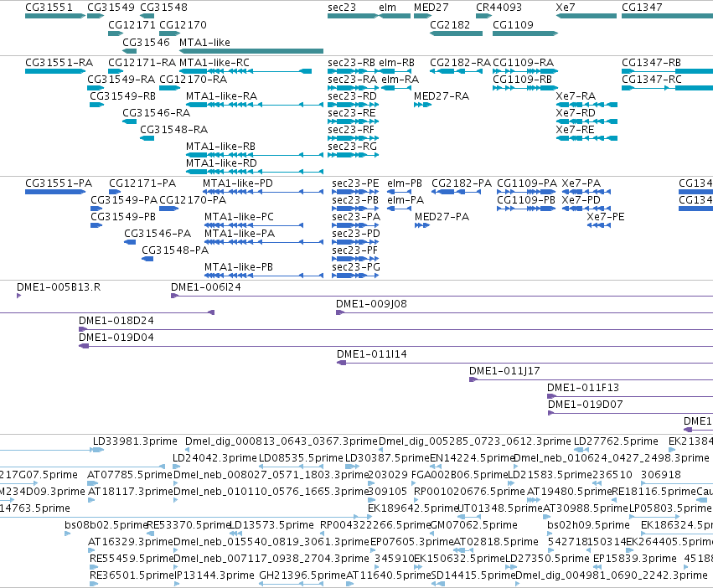Select protein CG1109-PB

click(x=526, y=209)
